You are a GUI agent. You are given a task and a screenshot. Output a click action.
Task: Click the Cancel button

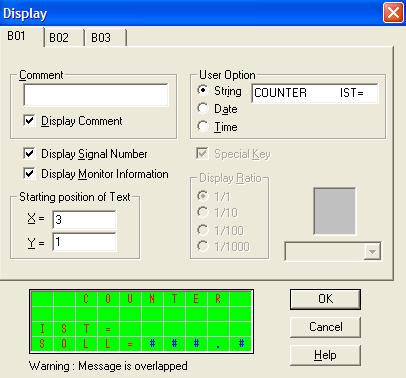point(325,327)
